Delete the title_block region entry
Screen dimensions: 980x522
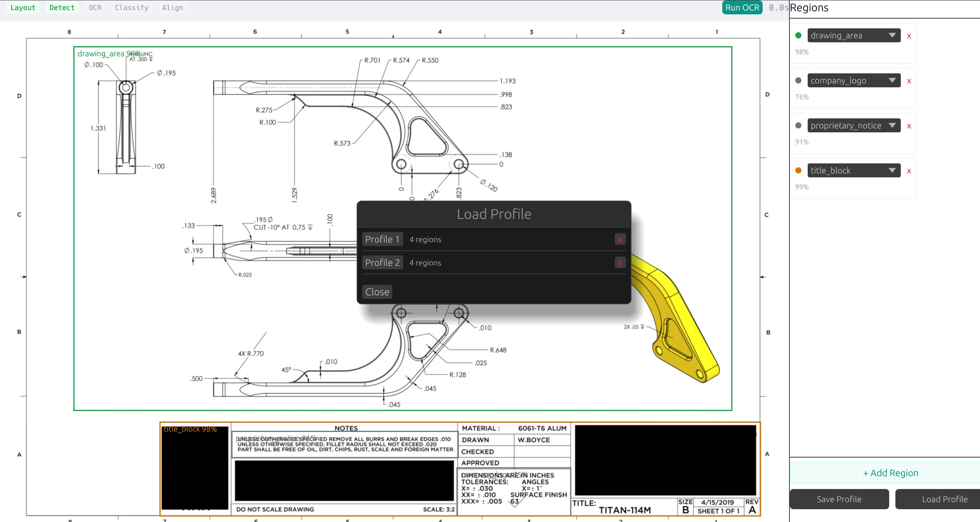(909, 171)
